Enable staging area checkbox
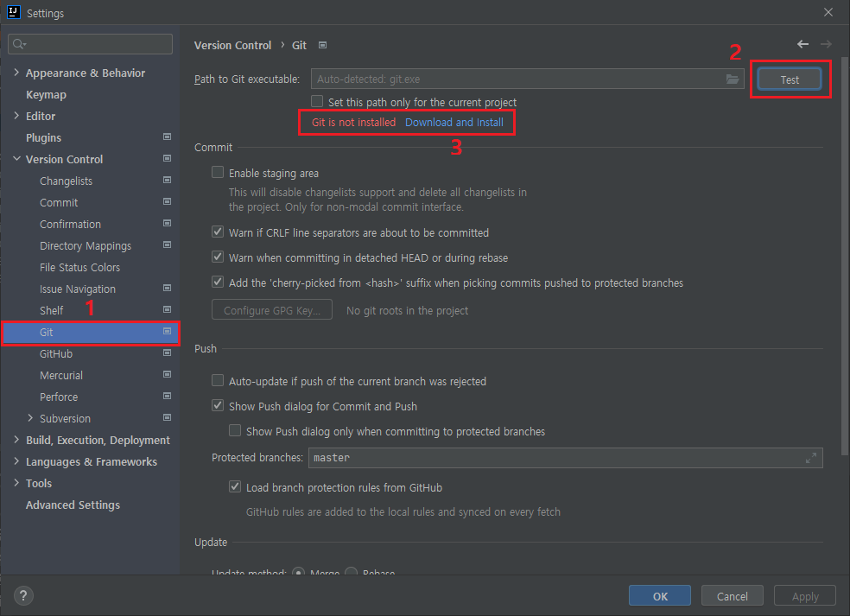Screen dimensions: 850x616 pos(218,173)
